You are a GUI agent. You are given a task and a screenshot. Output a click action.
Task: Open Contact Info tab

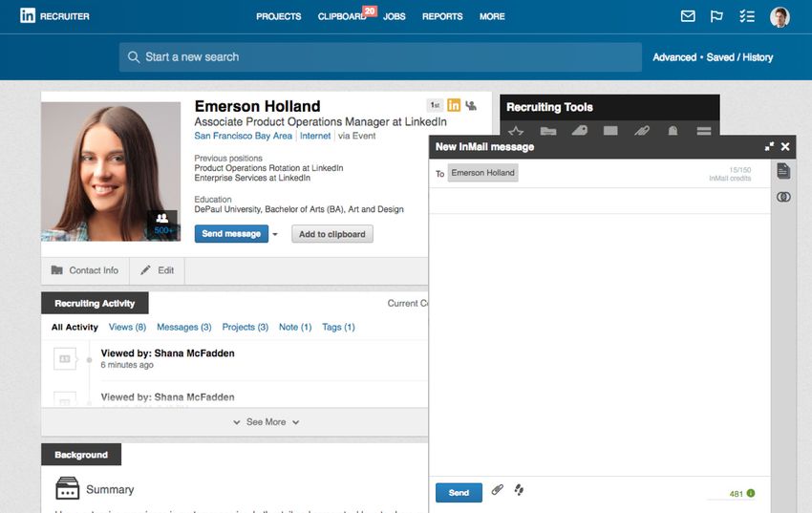pyautogui.click(x=85, y=270)
